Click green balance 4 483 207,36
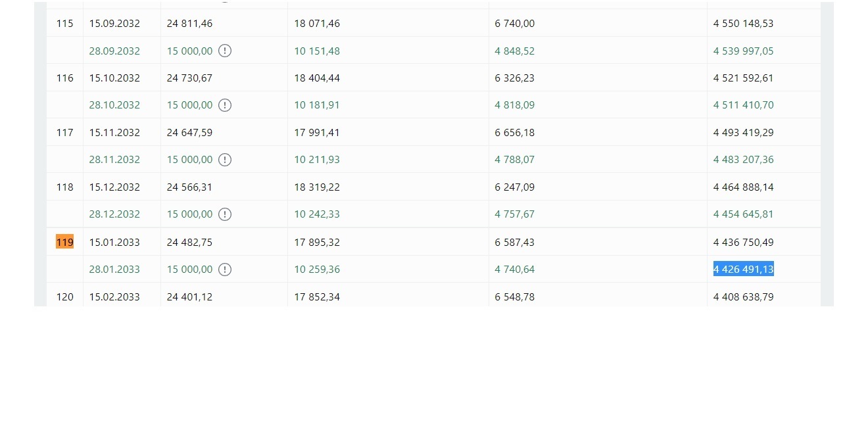The height and width of the screenshot is (426, 868). point(743,160)
